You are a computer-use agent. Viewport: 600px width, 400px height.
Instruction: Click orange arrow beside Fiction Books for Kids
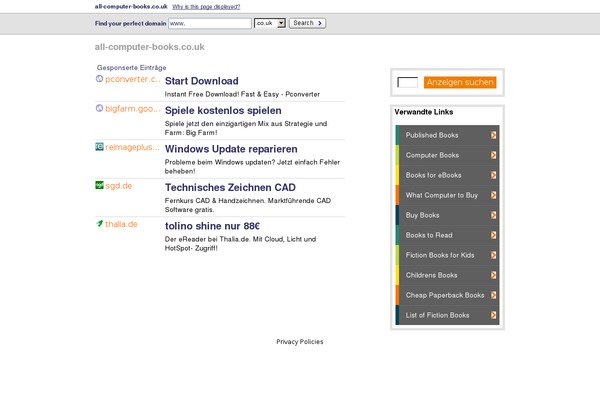[x=494, y=255]
